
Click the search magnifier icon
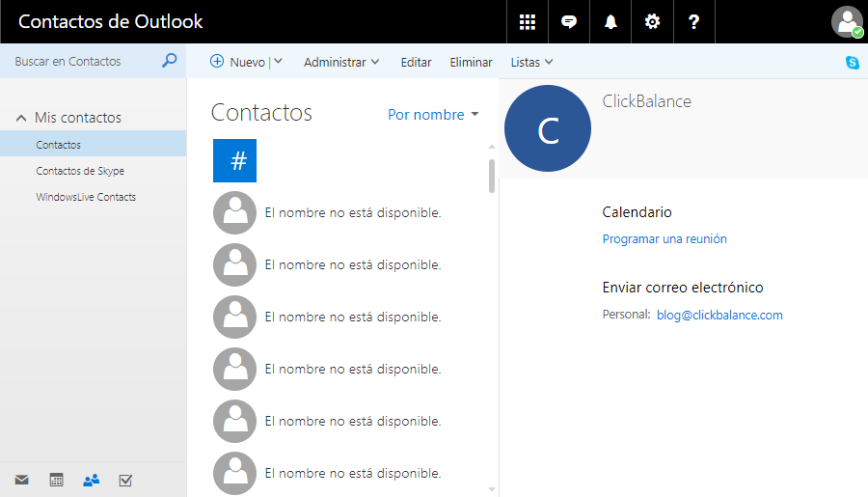pyautogui.click(x=170, y=61)
